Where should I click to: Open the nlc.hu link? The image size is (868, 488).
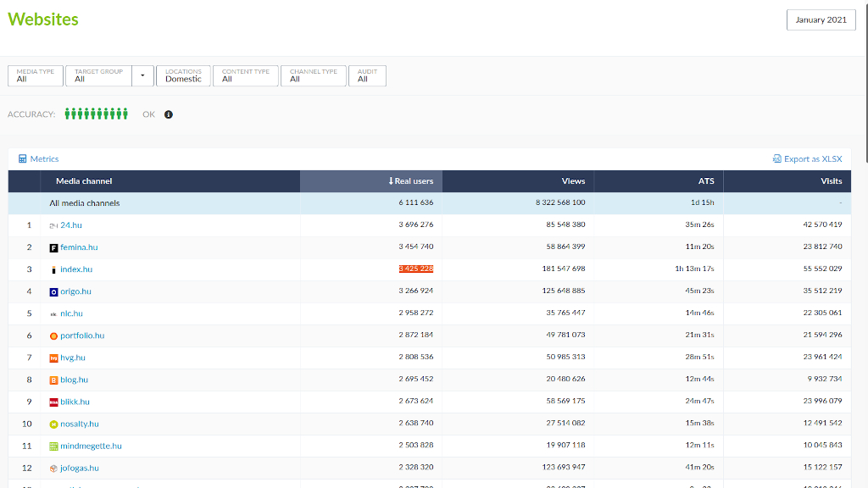coord(71,313)
